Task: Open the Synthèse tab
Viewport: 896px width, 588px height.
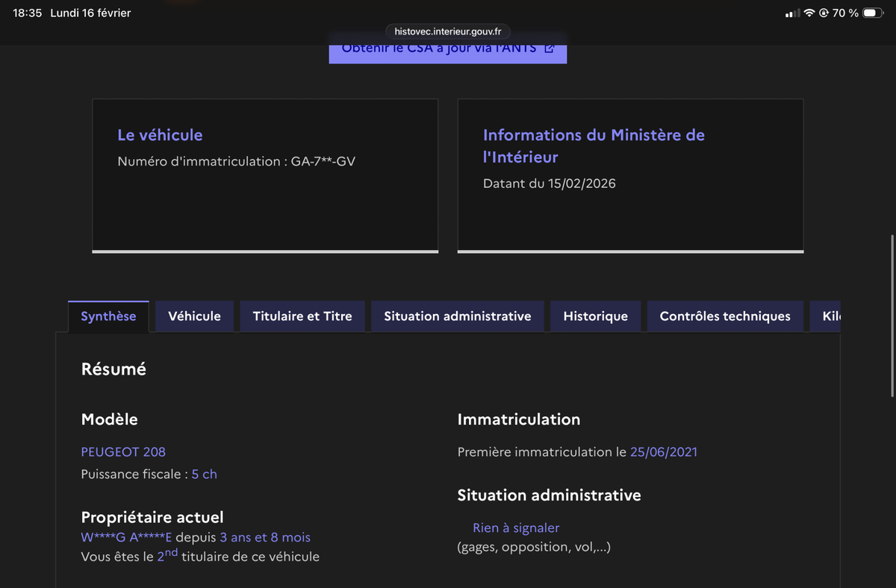Action: [108, 316]
